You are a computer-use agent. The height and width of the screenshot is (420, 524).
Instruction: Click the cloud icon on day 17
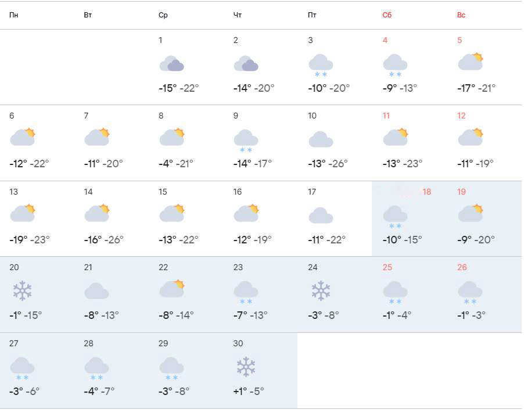click(321, 216)
